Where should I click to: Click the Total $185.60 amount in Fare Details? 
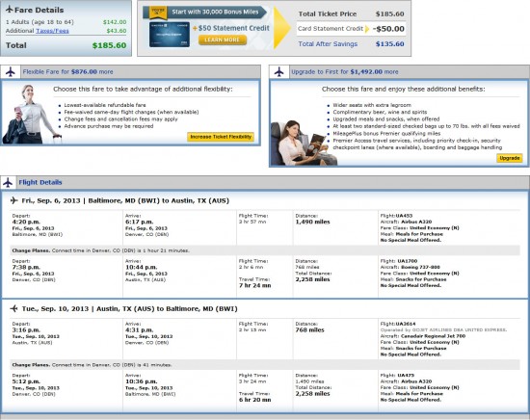(110, 45)
